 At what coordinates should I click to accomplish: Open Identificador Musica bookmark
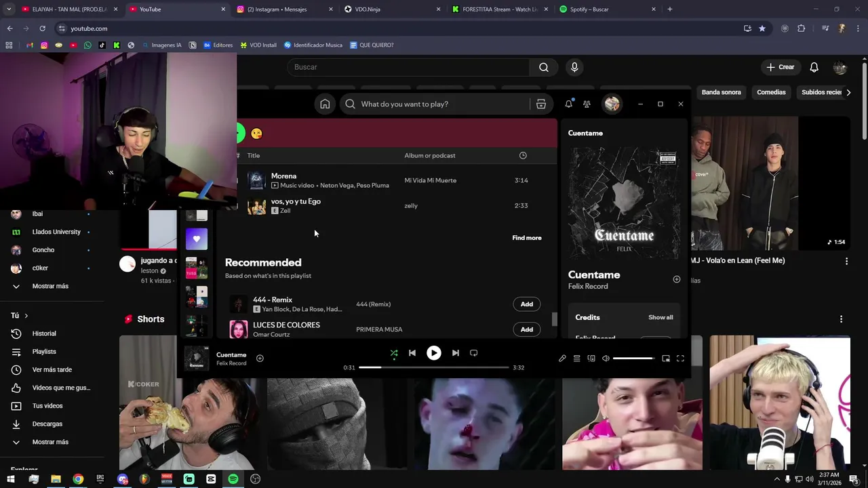click(x=313, y=45)
